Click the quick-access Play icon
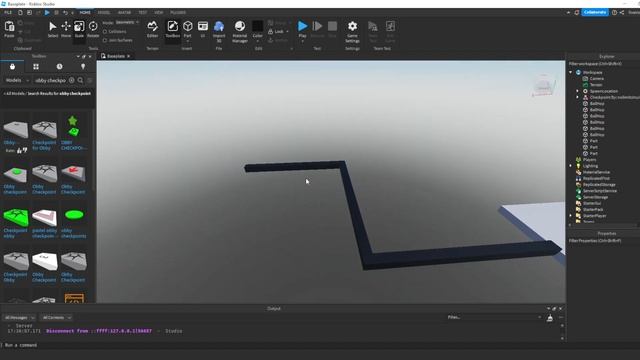The image size is (640, 360). point(47,13)
